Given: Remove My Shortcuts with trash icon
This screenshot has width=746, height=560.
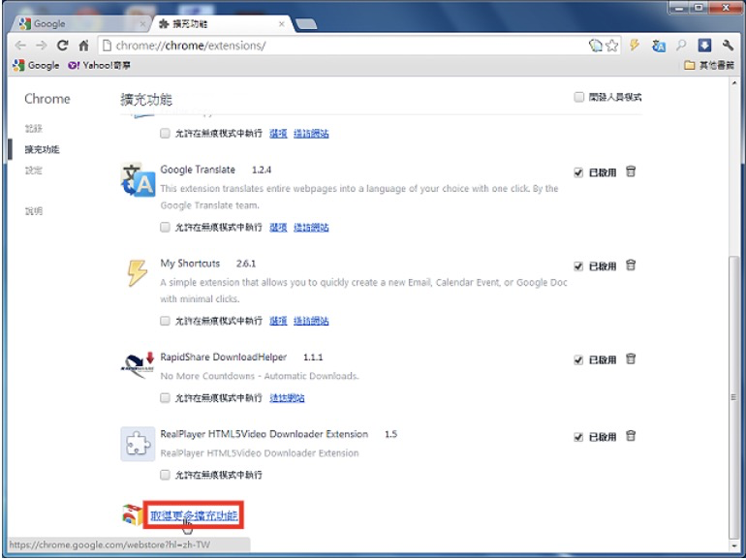Looking at the screenshot, I should [631, 265].
